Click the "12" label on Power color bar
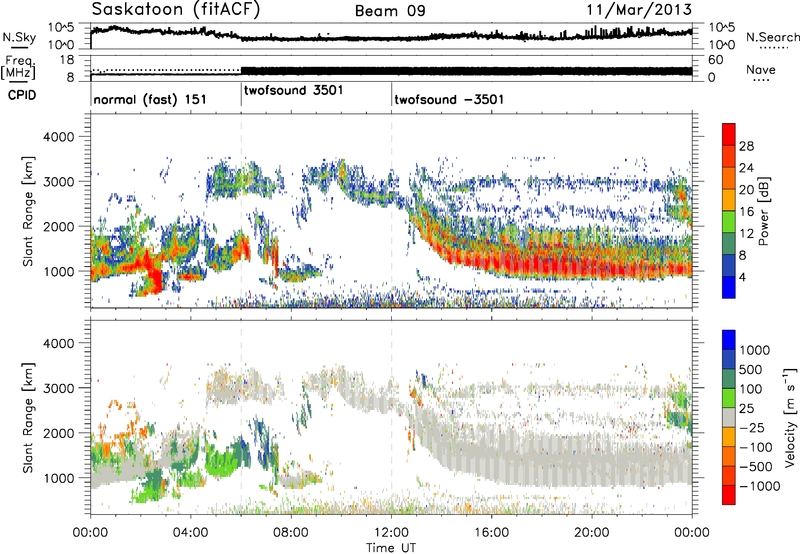The image size is (800, 554). [x=746, y=234]
